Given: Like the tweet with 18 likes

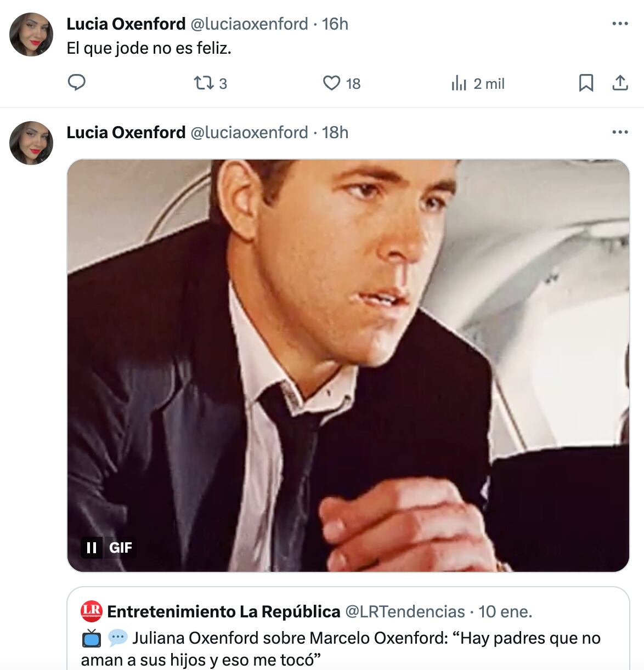Looking at the screenshot, I should pyautogui.click(x=333, y=83).
